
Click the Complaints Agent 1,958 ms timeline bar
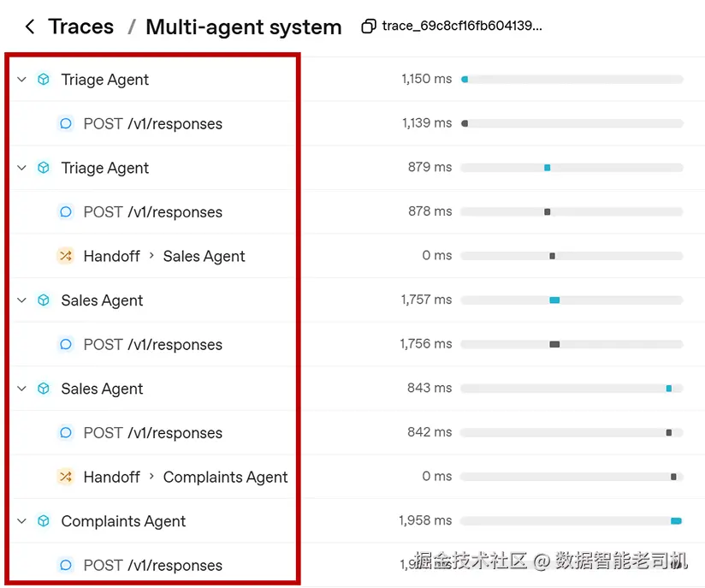click(676, 521)
